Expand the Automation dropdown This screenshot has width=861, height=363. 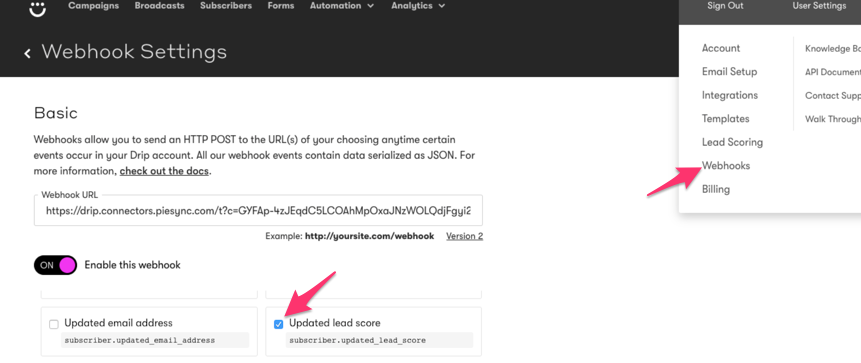(342, 6)
